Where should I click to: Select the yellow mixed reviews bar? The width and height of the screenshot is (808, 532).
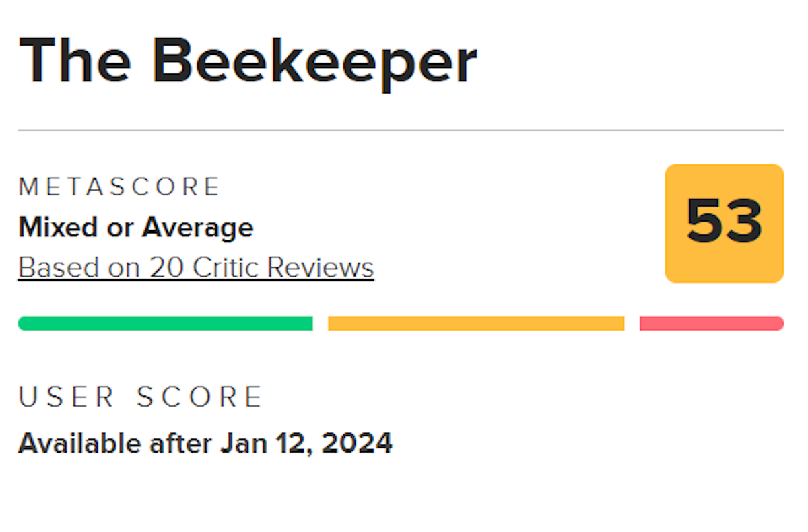click(x=476, y=323)
